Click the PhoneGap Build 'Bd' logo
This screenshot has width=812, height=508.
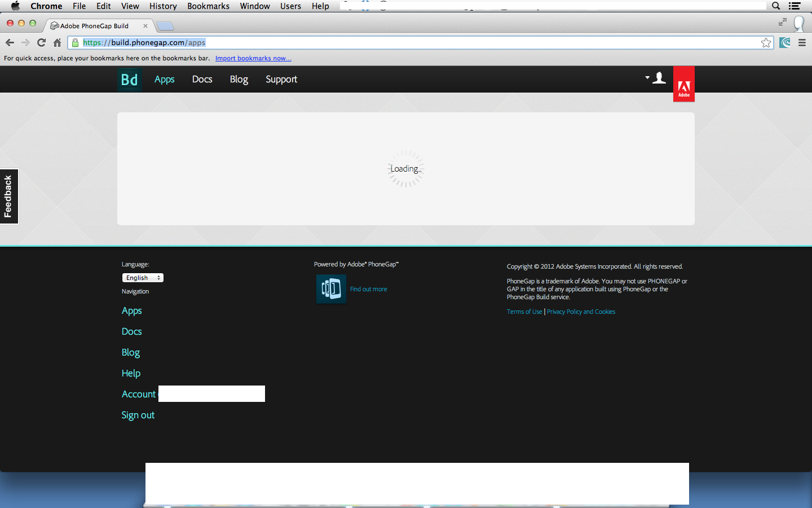pos(129,80)
